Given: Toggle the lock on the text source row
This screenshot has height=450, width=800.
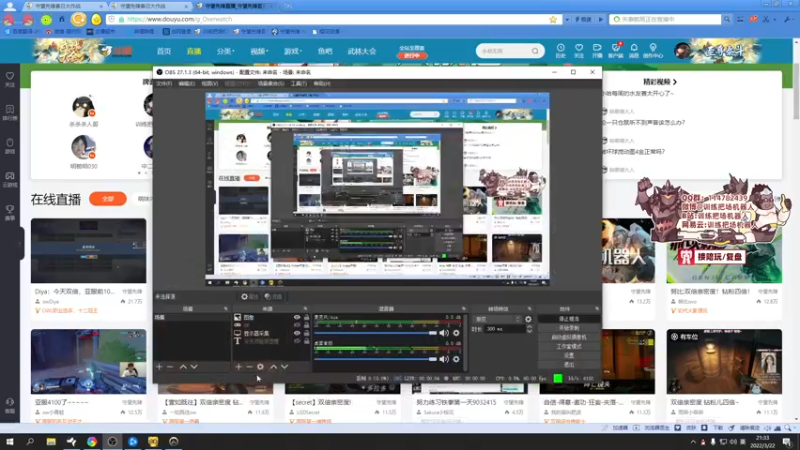Looking at the screenshot, I should tap(307, 341).
